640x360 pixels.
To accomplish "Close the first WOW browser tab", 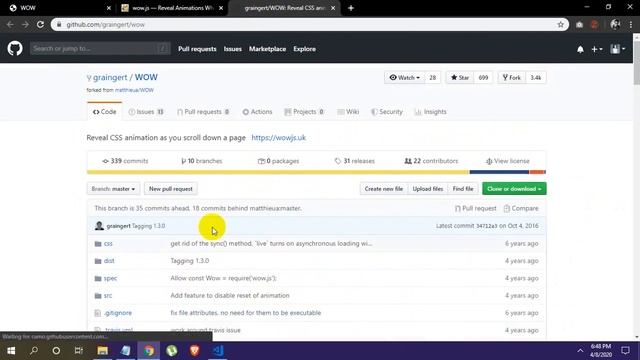I will click(109, 8).
